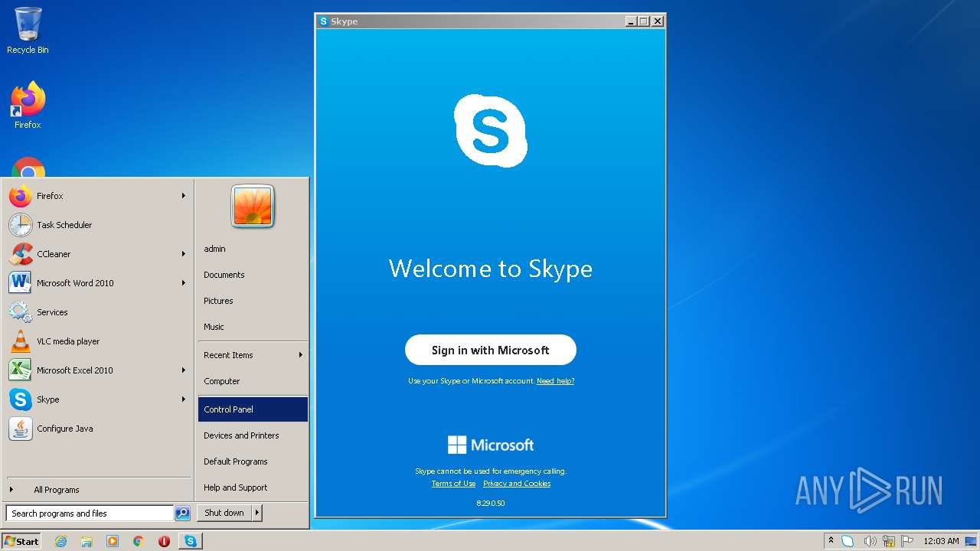Expand All Programs list

[97, 490]
